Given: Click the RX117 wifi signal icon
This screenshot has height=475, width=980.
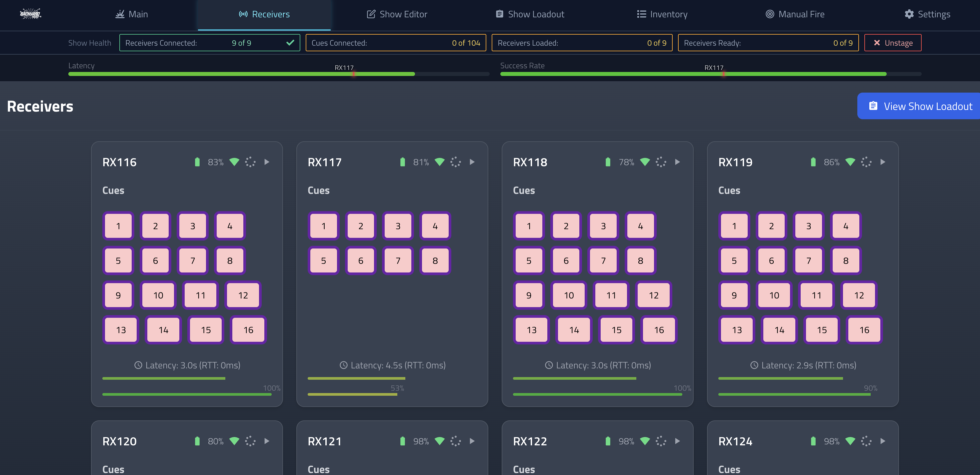Looking at the screenshot, I should [439, 162].
